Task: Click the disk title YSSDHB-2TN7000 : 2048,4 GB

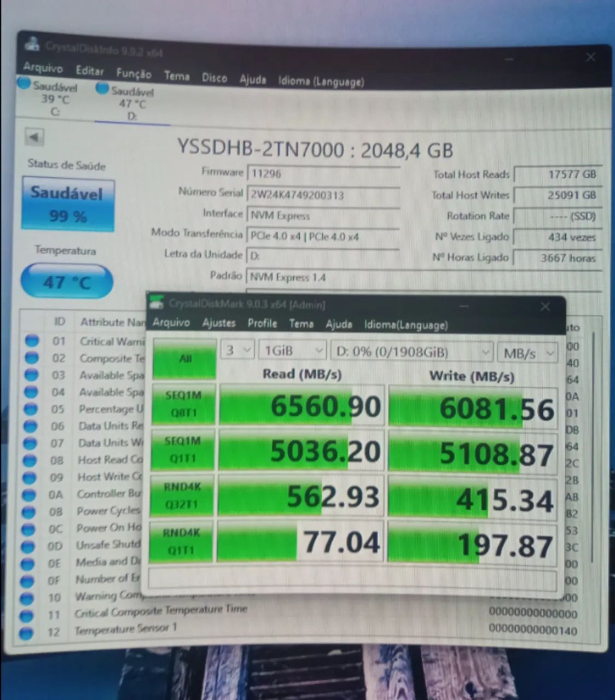Action: (315, 149)
